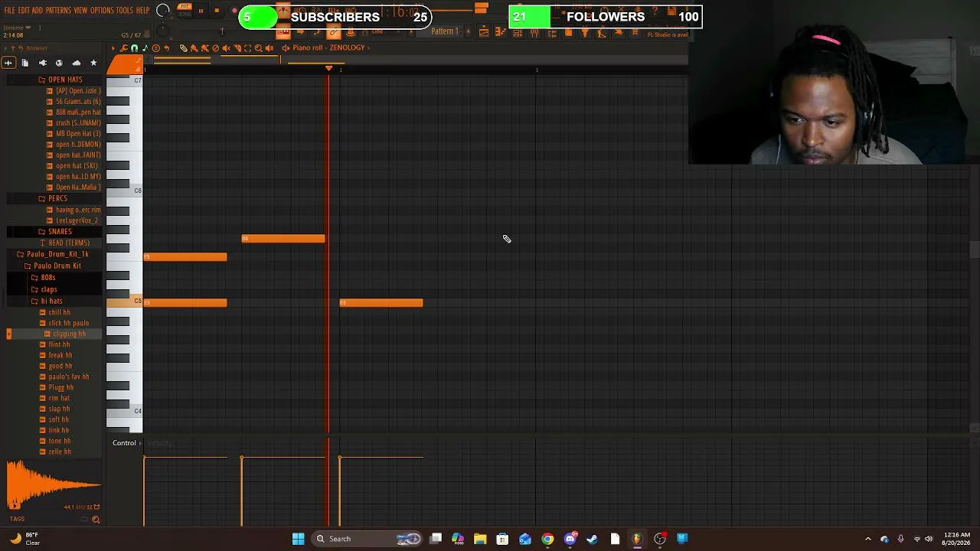
Task: Open browser globe library icon
Action: pyautogui.click(x=59, y=63)
